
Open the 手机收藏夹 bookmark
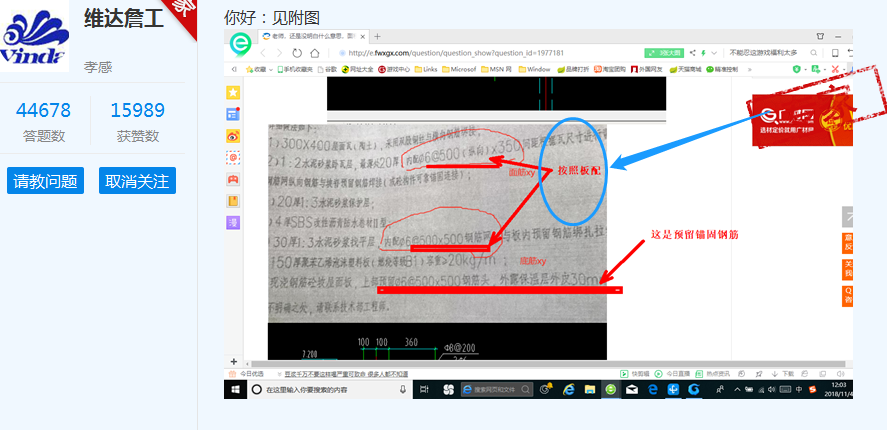tap(295, 69)
